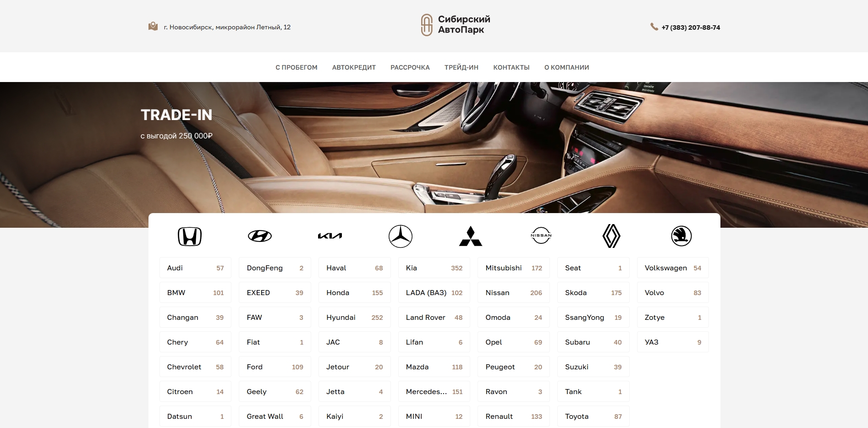Choose the FAW brand entry

[275, 317]
